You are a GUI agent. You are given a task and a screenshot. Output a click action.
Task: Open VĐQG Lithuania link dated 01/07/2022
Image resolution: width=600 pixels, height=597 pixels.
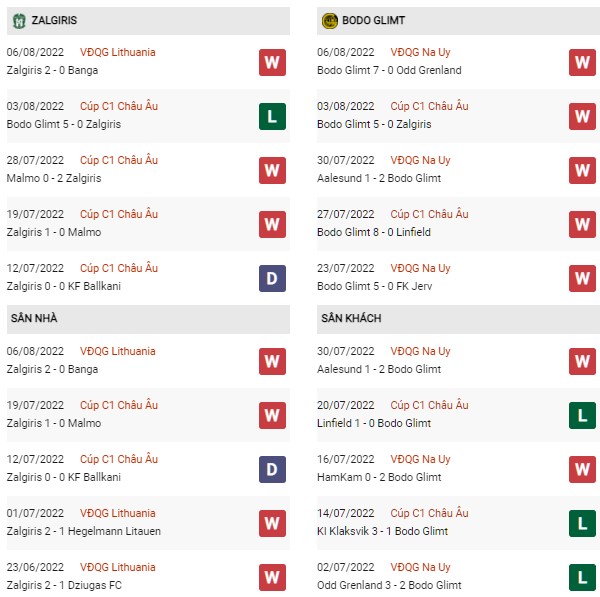tap(117, 513)
